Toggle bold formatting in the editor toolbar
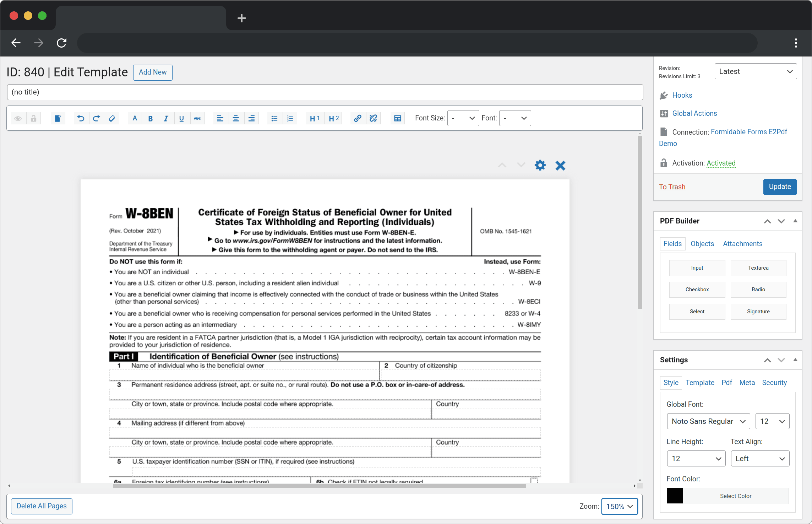 pos(150,118)
